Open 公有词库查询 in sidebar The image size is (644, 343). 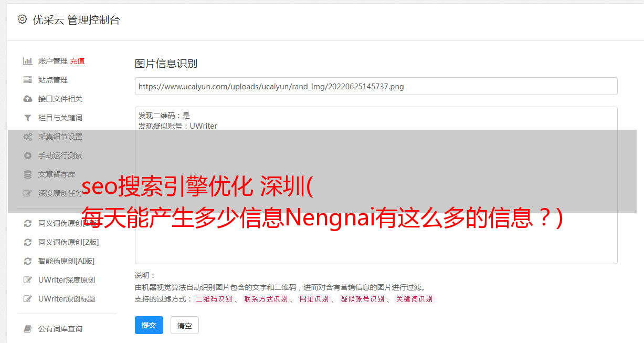[x=60, y=329]
